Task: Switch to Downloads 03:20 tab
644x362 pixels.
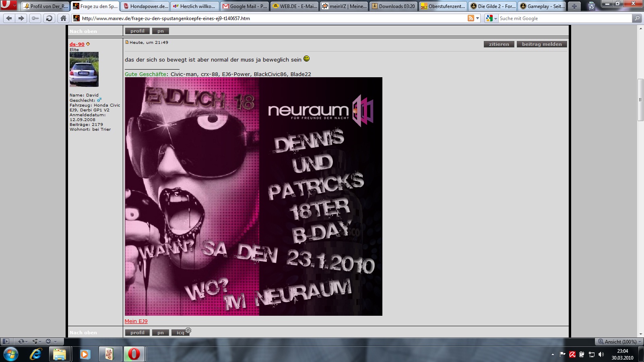Action: coord(394,6)
